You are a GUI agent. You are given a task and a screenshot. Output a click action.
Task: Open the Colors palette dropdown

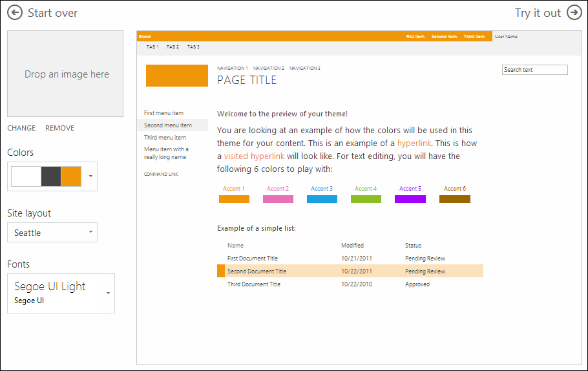point(90,176)
